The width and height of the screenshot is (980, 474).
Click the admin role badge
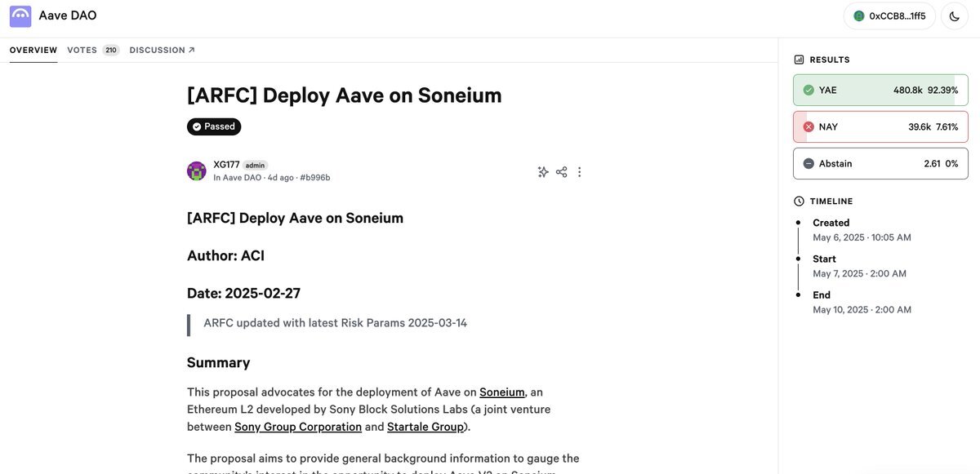click(256, 166)
